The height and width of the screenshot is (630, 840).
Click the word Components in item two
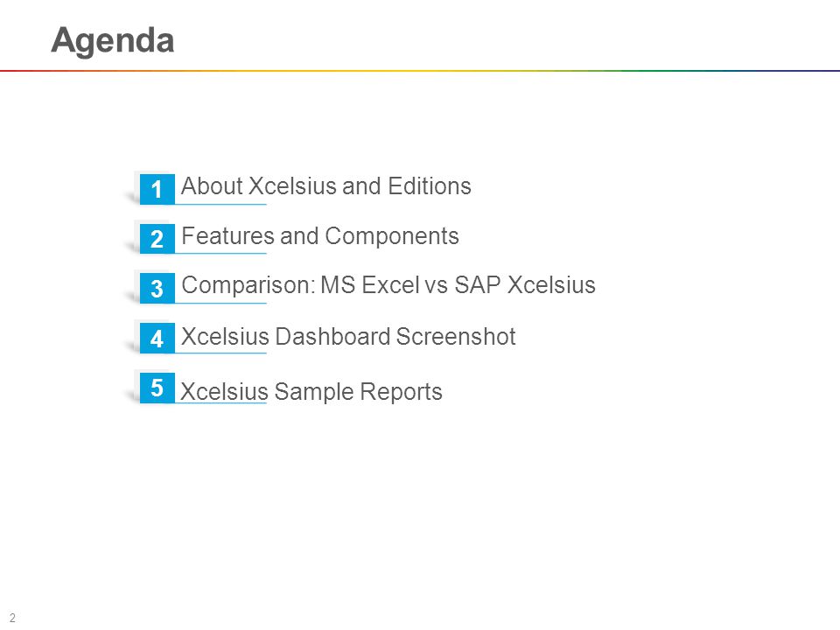click(392, 236)
